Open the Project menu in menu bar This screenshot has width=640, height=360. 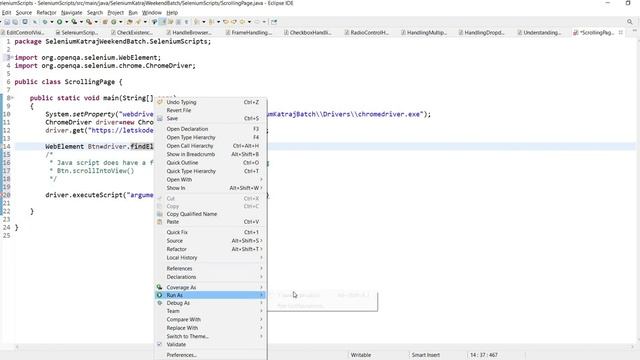pyautogui.click(x=116, y=13)
